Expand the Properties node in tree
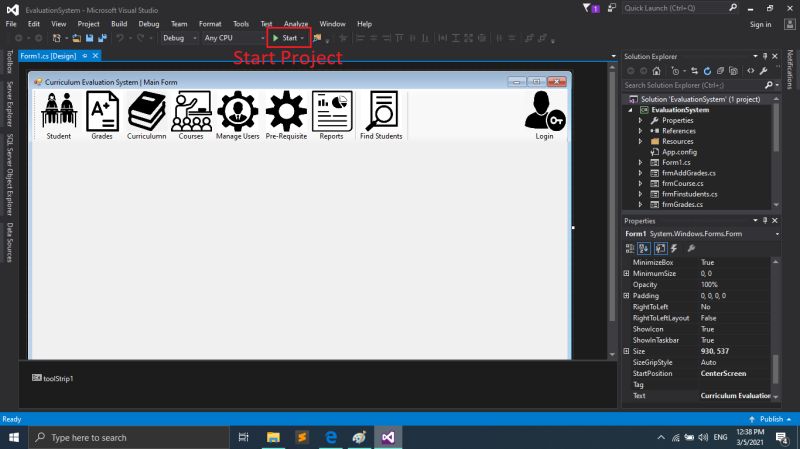Viewport: 800px width, 449px height. (x=640, y=120)
